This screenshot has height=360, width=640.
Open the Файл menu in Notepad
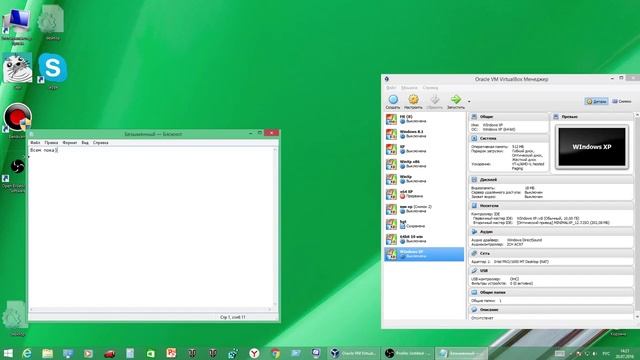(35, 143)
